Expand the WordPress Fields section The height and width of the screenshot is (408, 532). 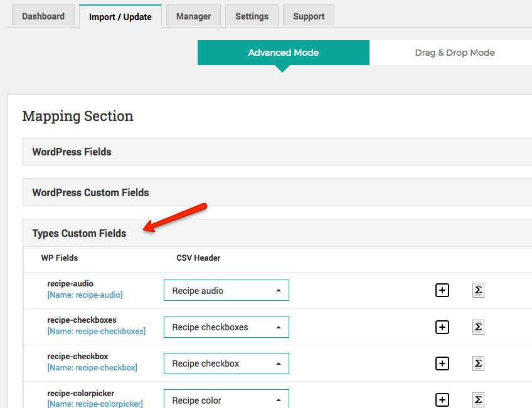click(x=277, y=152)
